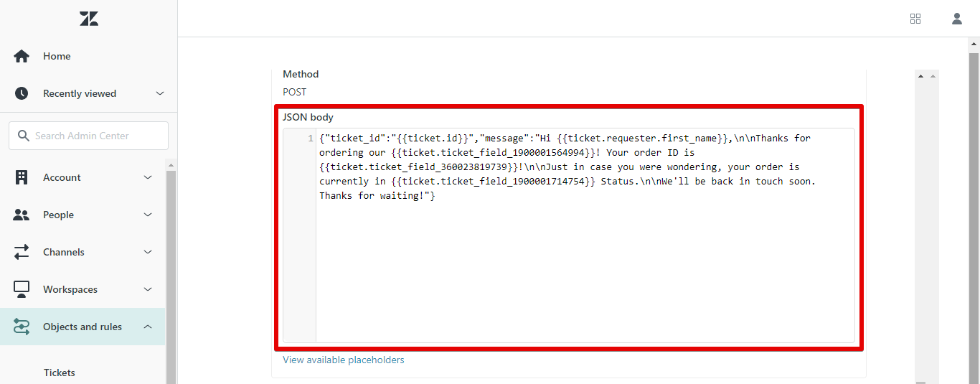
Task: Click the search magnifier icon
Action: point(23,136)
